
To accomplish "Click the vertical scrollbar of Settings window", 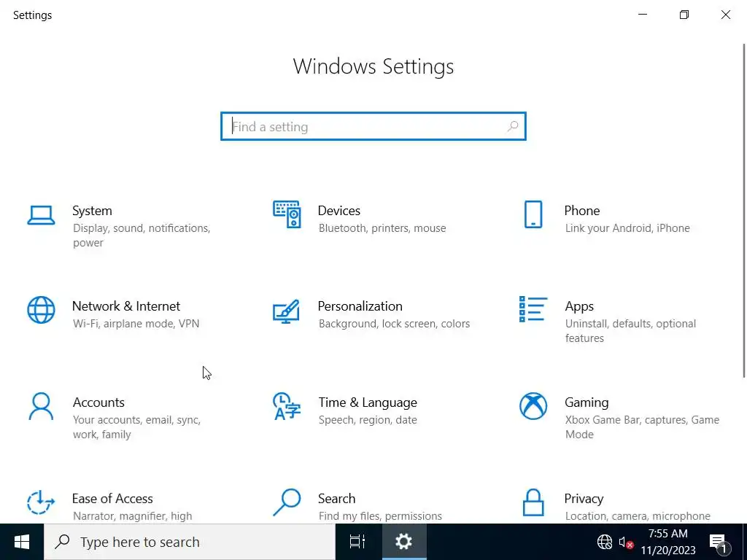I will 743,211.
